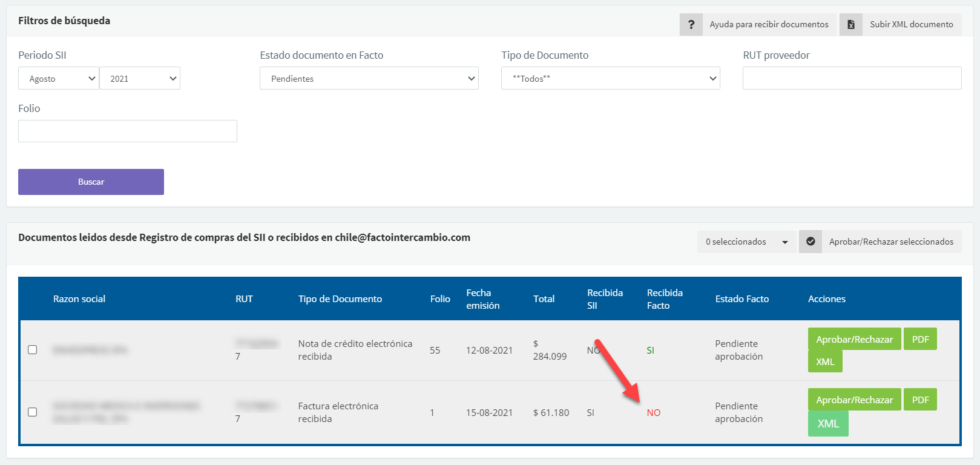Open the 0 seleccionados dropdown

point(746,242)
